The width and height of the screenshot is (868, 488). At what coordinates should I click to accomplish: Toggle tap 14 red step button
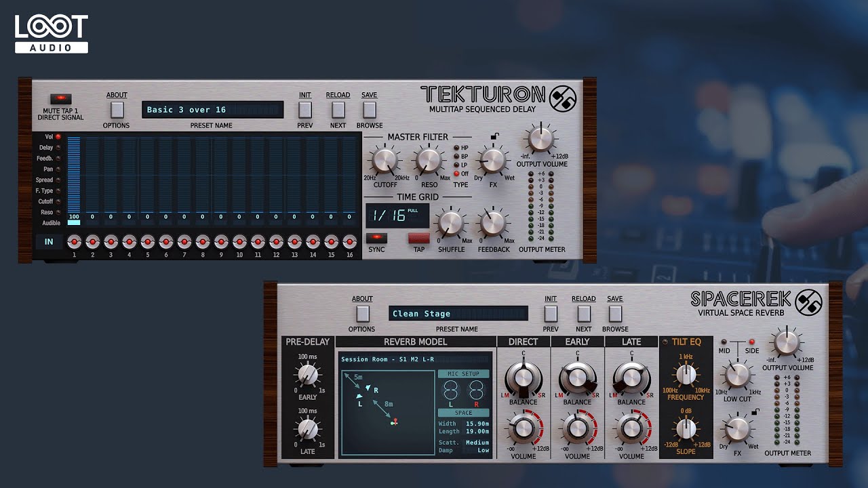point(313,241)
